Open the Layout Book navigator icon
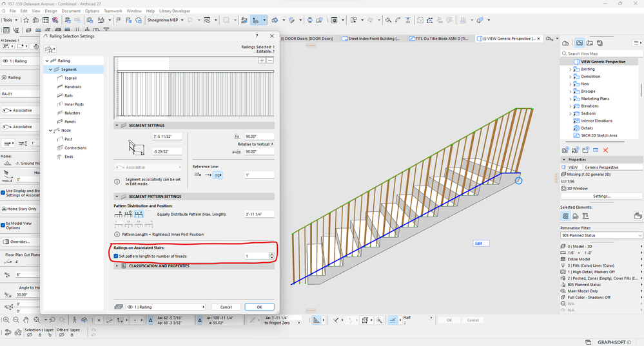This screenshot has width=644, height=346. 590,43
